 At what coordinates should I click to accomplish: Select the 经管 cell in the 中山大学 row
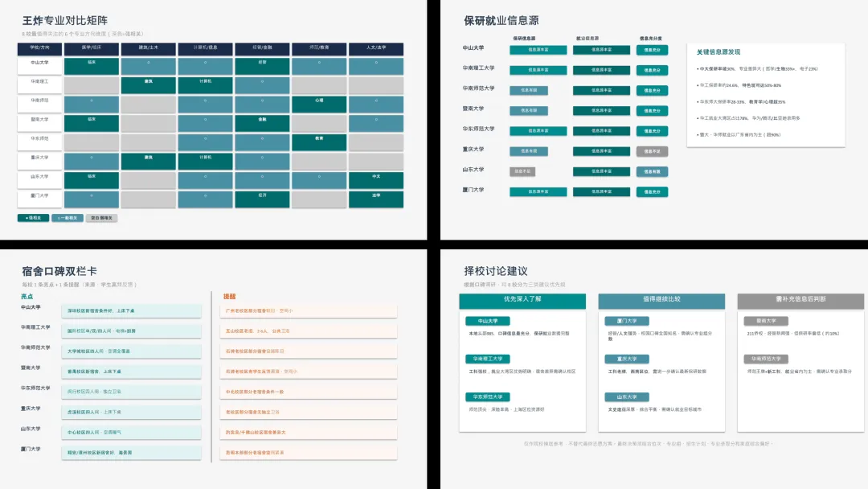pyautogui.click(x=262, y=66)
